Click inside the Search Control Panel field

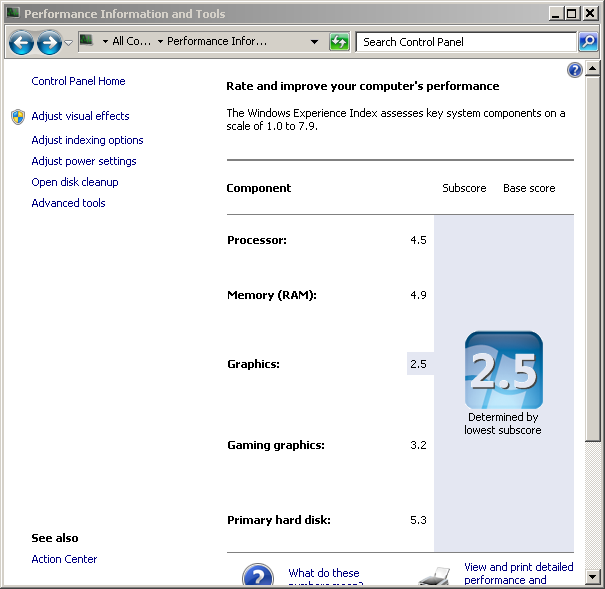click(465, 42)
